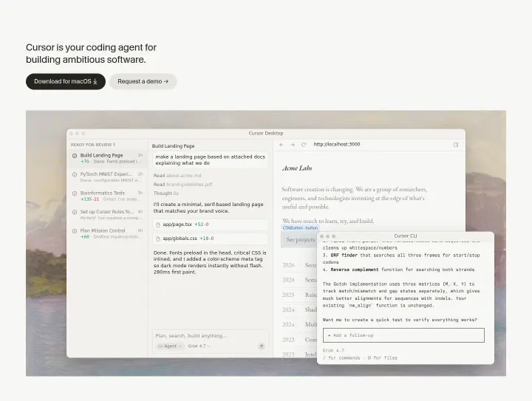Open the app/page.tsx changed file
The width and height of the screenshot is (532, 401).
click(211, 225)
